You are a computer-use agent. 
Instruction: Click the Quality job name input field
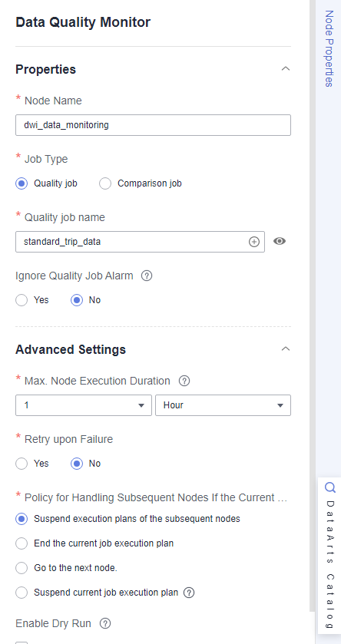pyautogui.click(x=140, y=242)
